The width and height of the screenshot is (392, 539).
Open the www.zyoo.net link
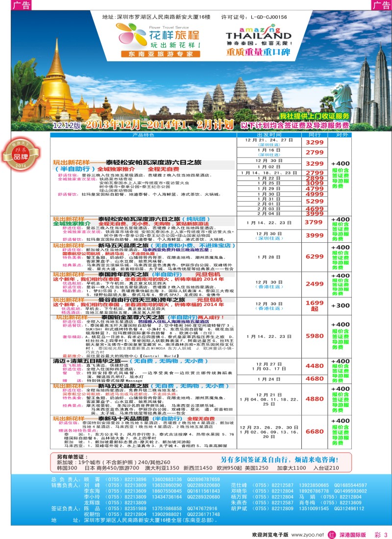[308, 535]
